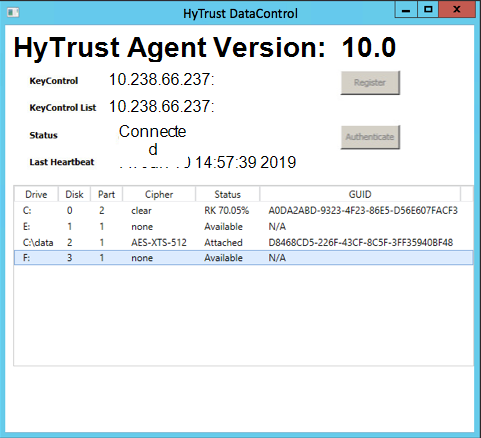Maximize the HyTrust DataControl window
Screen dimensions: 481x438
point(428,10)
